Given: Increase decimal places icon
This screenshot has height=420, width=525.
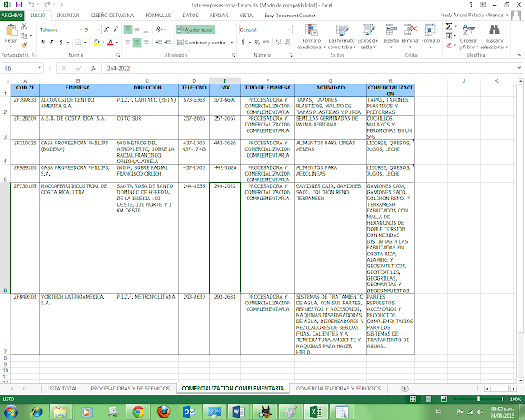Looking at the screenshot, I should click(x=279, y=42).
